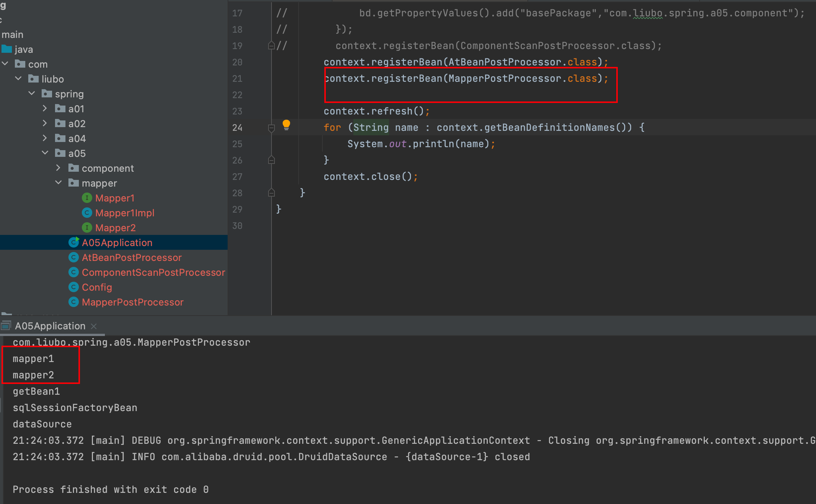Click the comment fold marker at line 19
Viewport: 816px width, 504px height.
click(272, 46)
